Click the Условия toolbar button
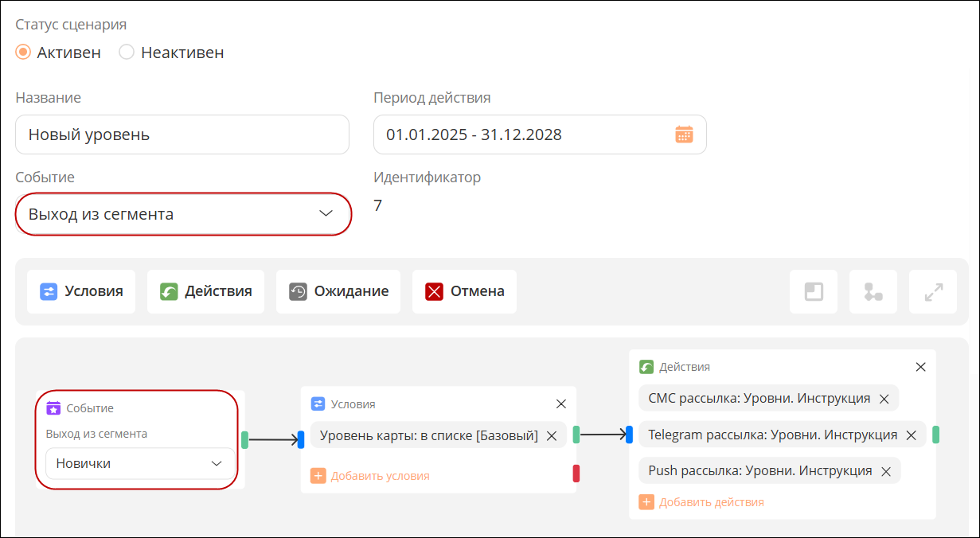Image resolution: width=980 pixels, height=538 pixels. coord(81,291)
